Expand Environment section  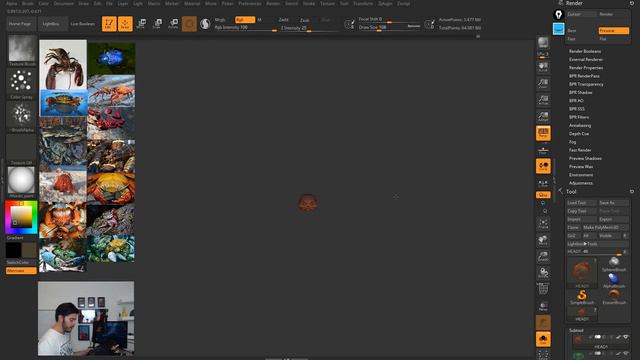581,175
